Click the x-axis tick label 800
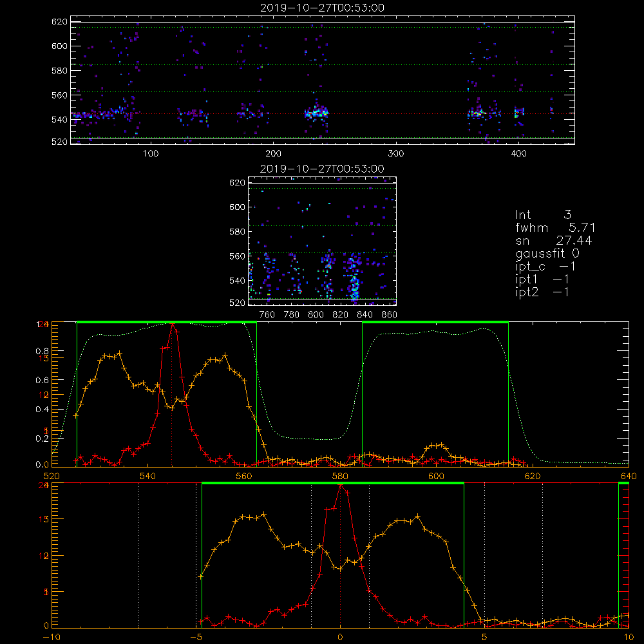The height and width of the screenshot is (644, 644). point(316,315)
